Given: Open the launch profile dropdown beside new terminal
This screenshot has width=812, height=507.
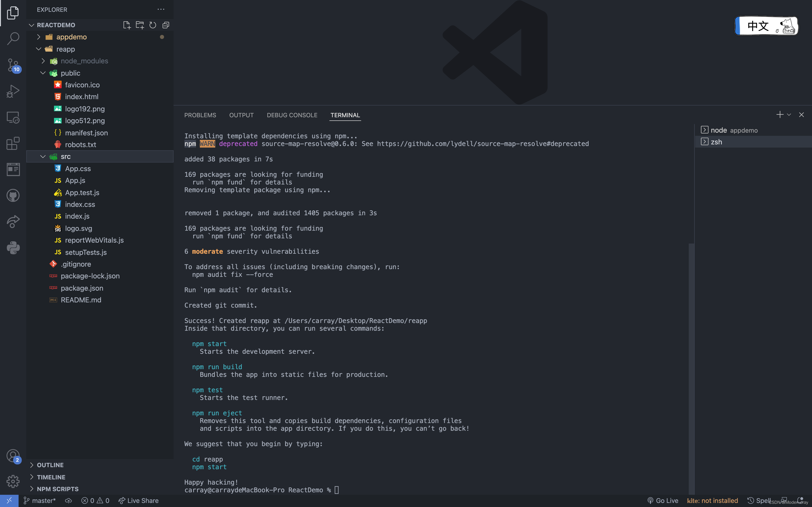Looking at the screenshot, I should click(789, 115).
